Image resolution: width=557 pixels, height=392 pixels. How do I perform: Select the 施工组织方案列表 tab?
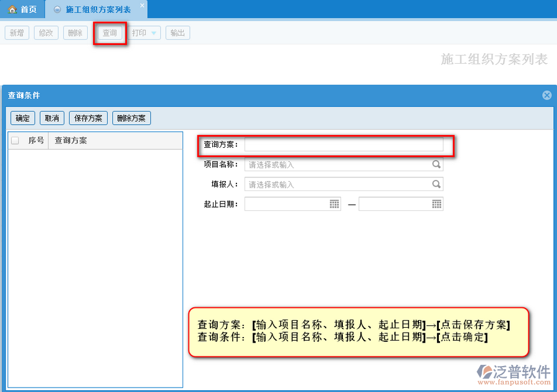tap(96, 9)
